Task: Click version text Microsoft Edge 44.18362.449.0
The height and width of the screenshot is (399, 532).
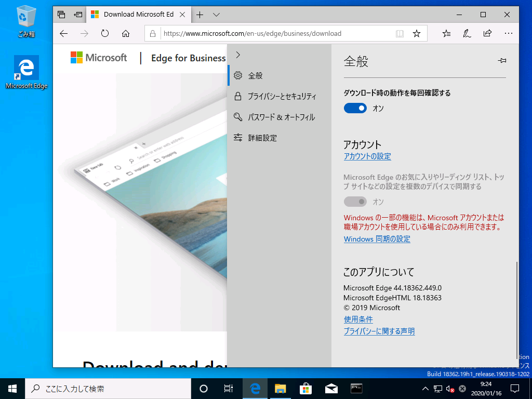Action: coord(393,288)
